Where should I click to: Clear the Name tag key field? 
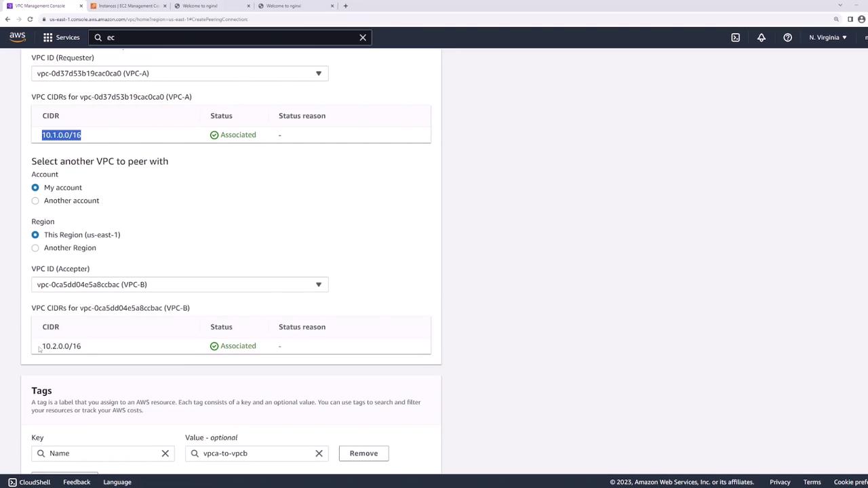coord(165,453)
